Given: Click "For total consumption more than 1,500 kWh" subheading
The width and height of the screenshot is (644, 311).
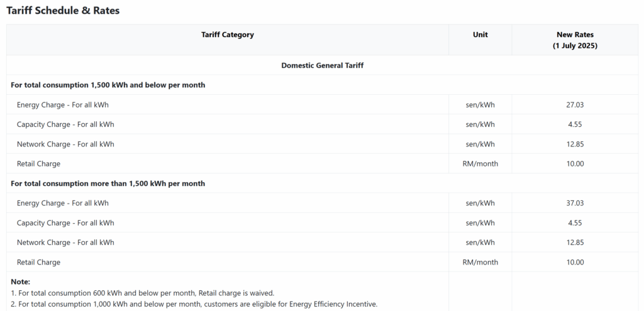Looking at the screenshot, I should click(108, 183).
